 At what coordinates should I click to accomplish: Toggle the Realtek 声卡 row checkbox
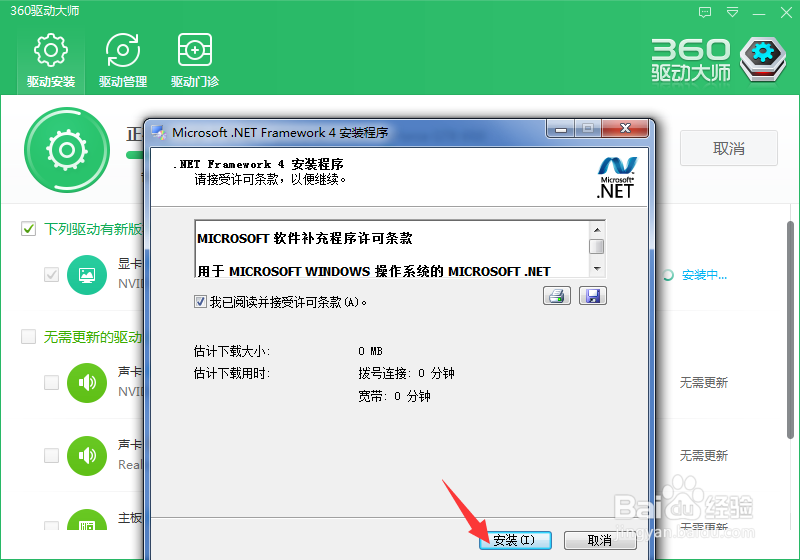coord(51,455)
